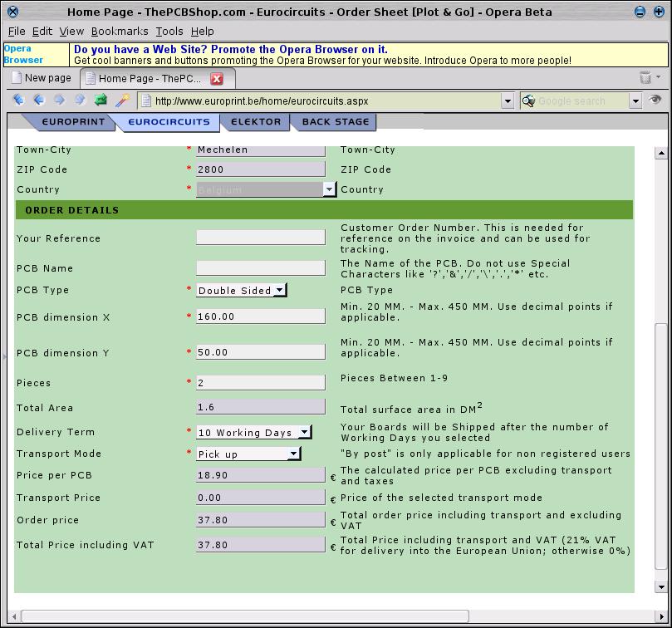Switch to the New page tab
Image resolution: width=672 pixels, height=628 pixels.
click(42, 78)
